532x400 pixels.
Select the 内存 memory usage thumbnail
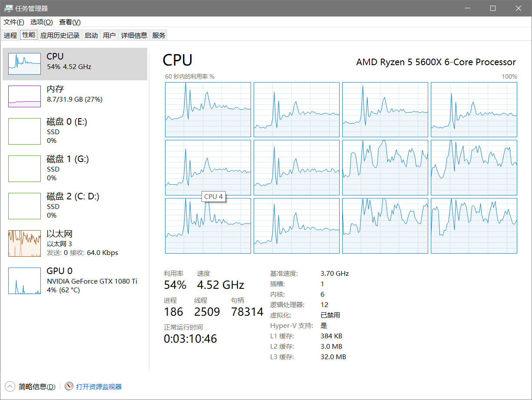coord(24,96)
